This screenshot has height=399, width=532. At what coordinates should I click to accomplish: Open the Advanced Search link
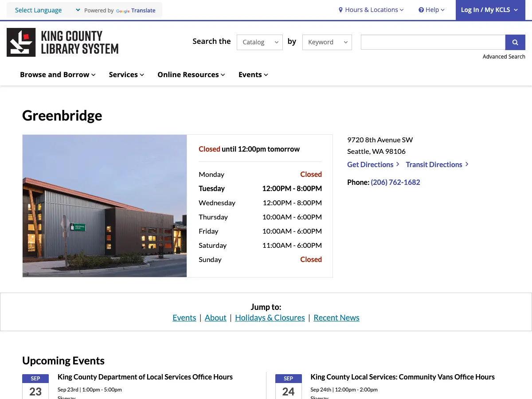pos(504,56)
